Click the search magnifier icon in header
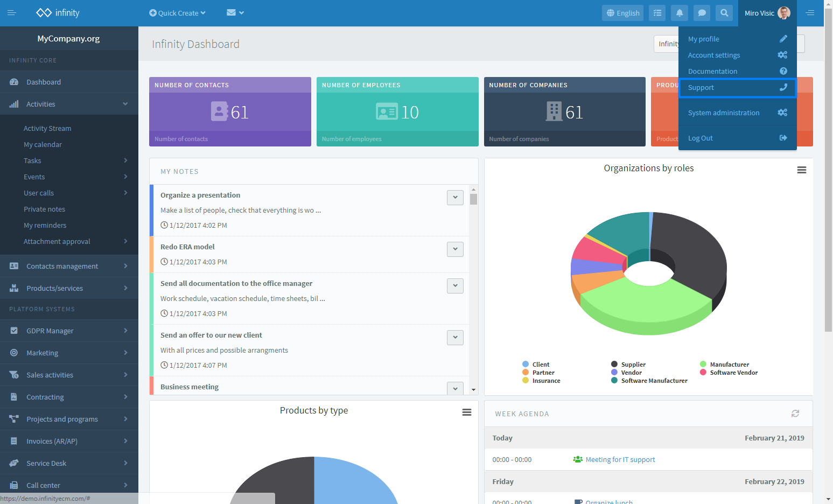Image resolution: width=833 pixels, height=504 pixels. tap(724, 13)
